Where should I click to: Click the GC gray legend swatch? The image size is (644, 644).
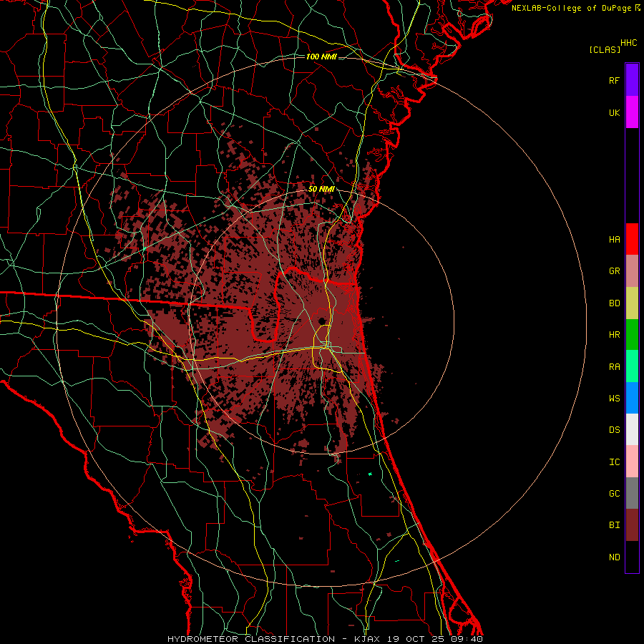(632, 493)
